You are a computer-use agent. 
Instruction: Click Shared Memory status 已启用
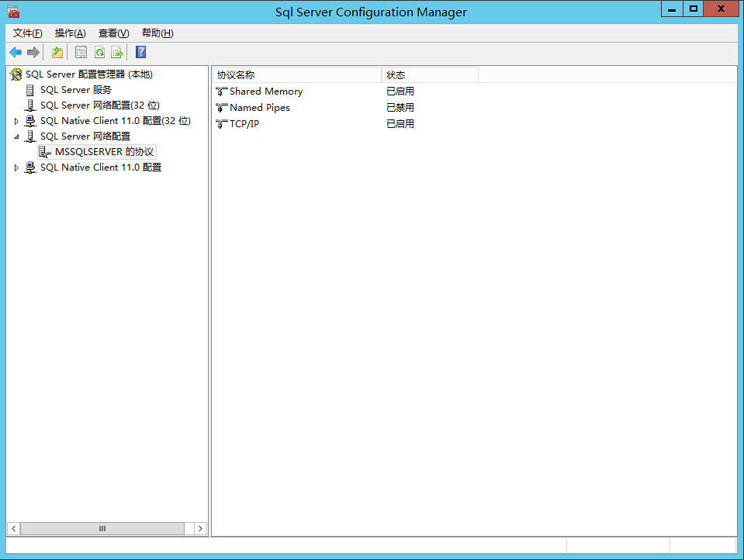pos(400,91)
